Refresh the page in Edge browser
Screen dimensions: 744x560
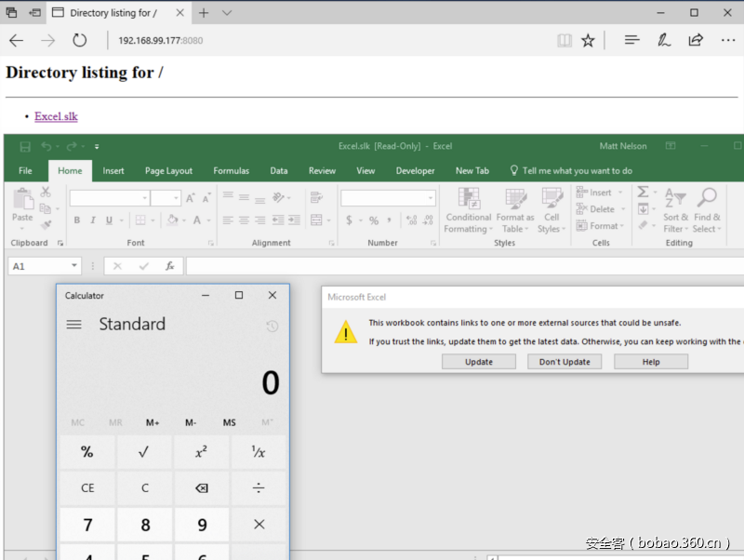pyautogui.click(x=80, y=41)
